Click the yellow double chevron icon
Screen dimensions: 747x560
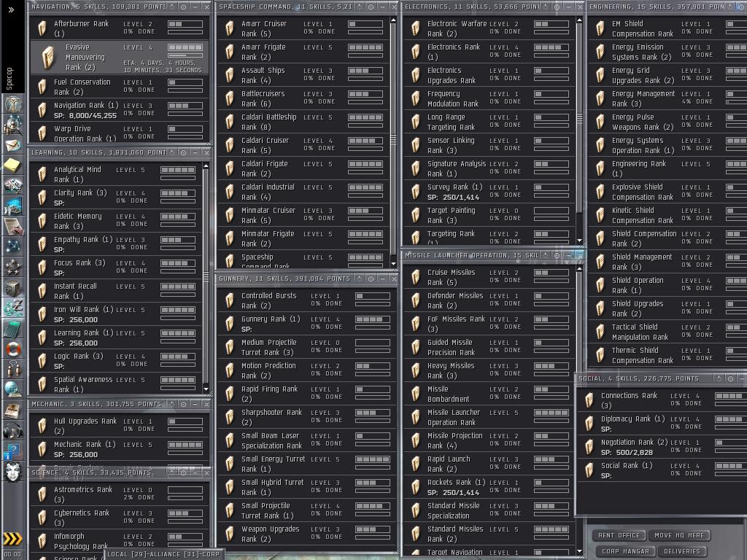tap(12, 539)
